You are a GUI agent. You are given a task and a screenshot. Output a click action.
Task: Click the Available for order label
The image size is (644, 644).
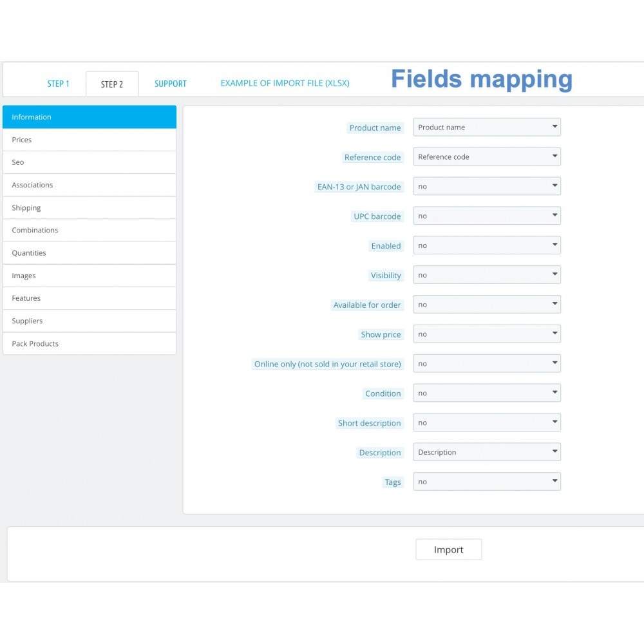[367, 305]
